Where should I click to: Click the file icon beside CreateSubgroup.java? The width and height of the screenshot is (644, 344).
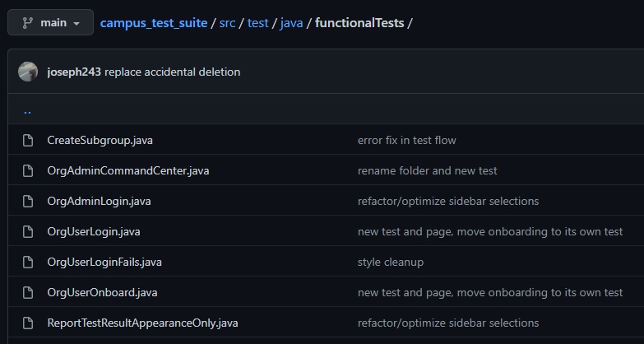tap(28, 140)
